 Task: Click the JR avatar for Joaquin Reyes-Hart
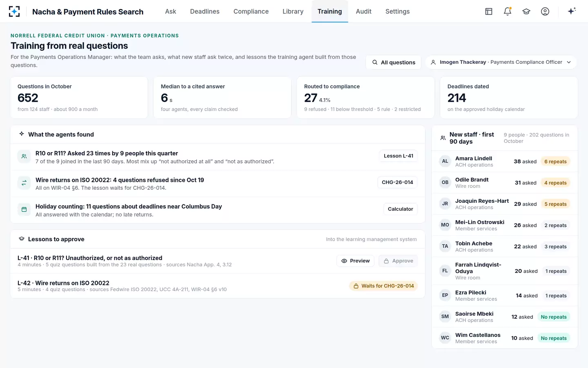[x=445, y=204]
